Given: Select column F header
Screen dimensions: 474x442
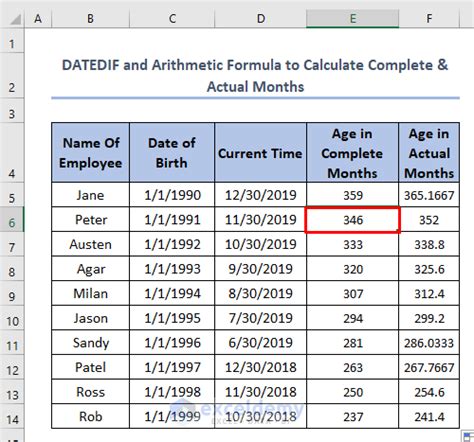Looking at the screenshot, I should (429, 19).
